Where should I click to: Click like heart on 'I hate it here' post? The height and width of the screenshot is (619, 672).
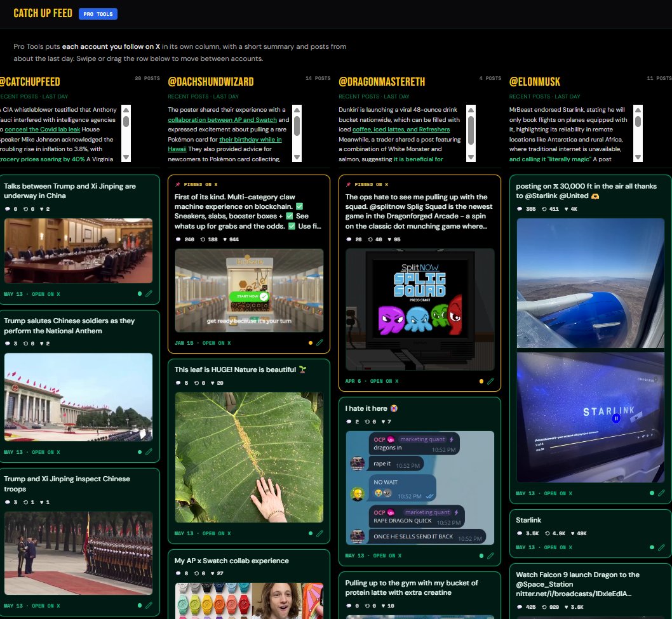coord(383,422)
